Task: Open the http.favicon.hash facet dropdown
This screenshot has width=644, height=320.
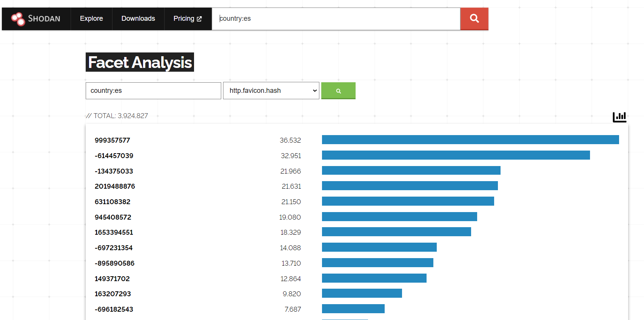Action: [x=271, y=91]
